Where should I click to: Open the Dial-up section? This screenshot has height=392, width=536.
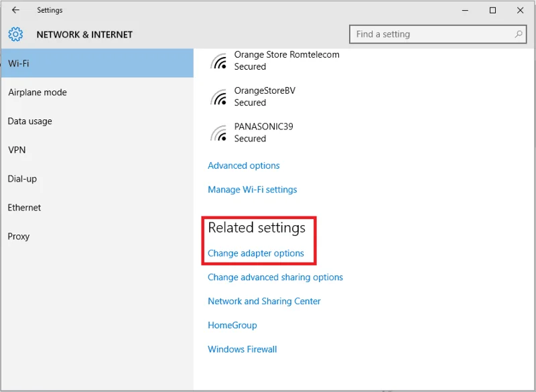point(97,179)
